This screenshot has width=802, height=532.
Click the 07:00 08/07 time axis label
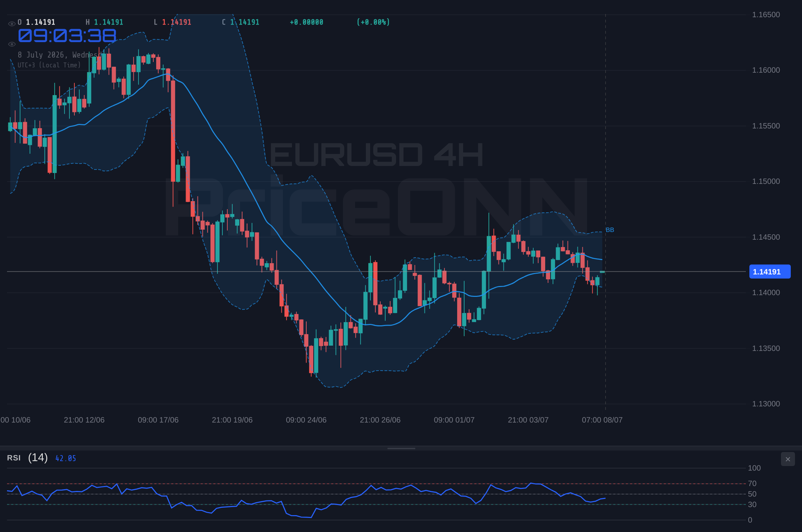(602, 420)
